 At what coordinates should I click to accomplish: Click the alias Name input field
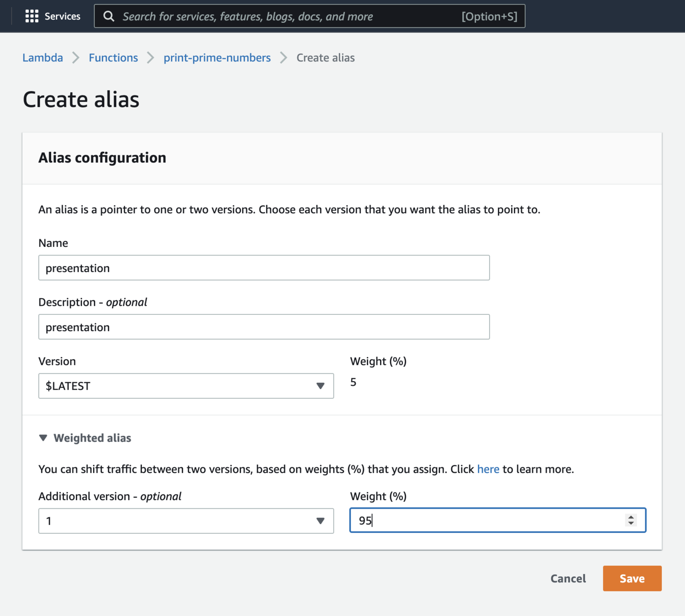264,268
